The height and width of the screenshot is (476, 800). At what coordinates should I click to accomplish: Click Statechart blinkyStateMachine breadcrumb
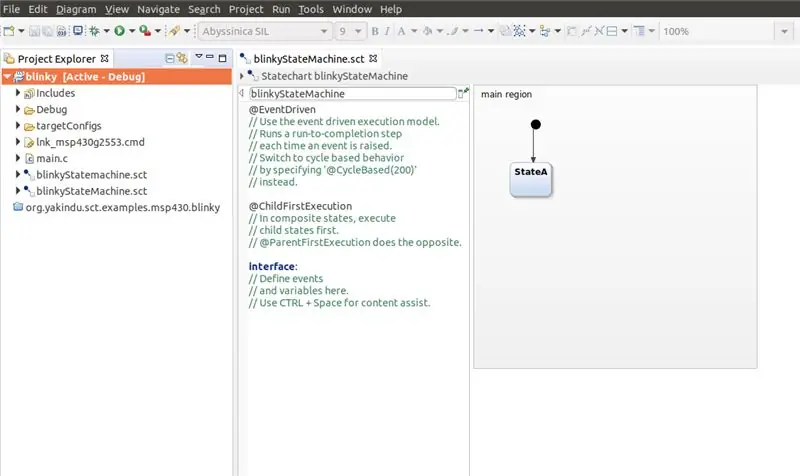coord(334,76)
